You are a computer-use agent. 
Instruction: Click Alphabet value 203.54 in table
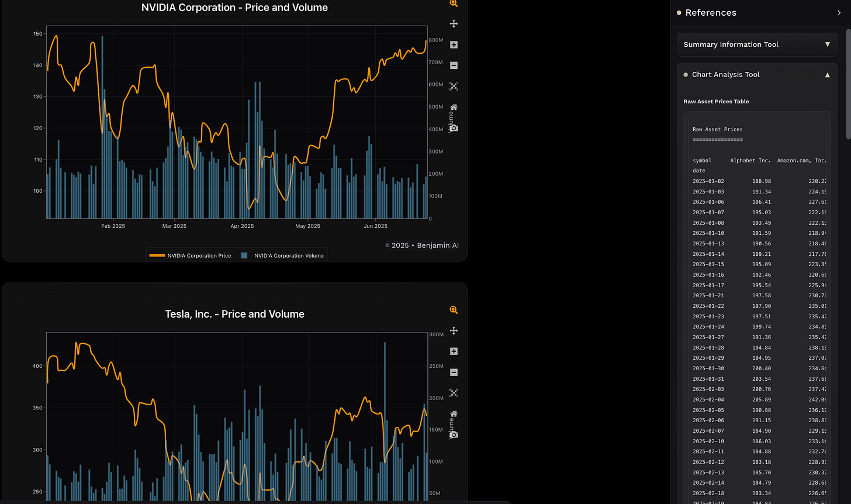click(762, 379)
